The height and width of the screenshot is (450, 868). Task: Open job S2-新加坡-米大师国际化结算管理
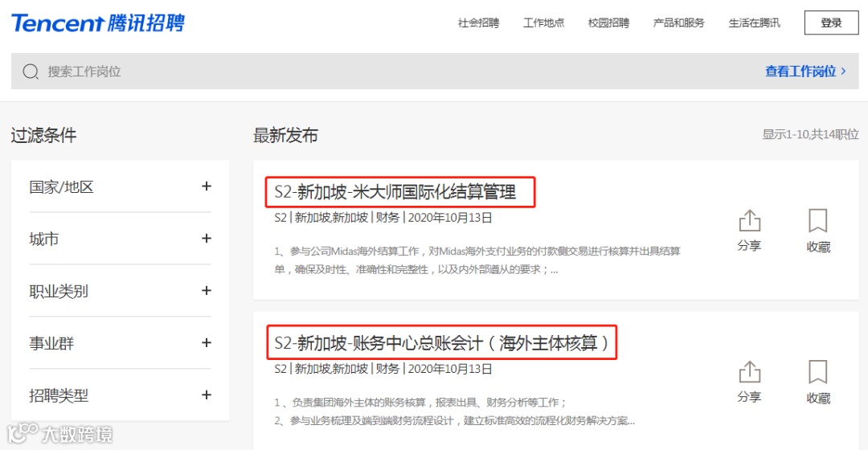pos(395,192)
